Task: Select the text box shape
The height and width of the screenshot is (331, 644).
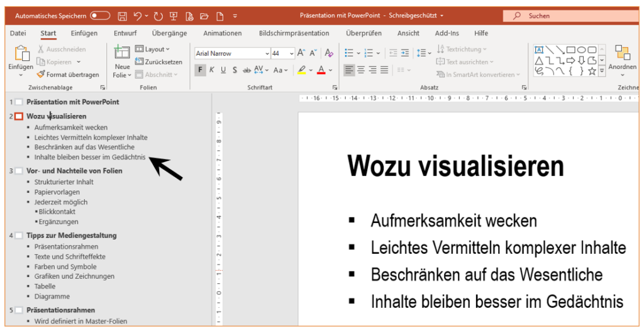Action: click(539, 50)
